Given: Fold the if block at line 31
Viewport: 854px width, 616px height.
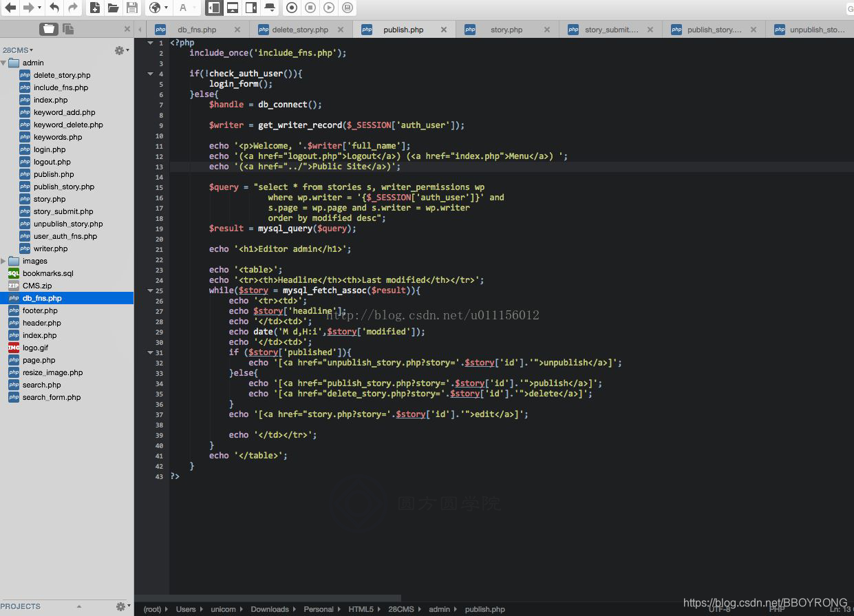Looking at the screenshot, I should [151, 352].
